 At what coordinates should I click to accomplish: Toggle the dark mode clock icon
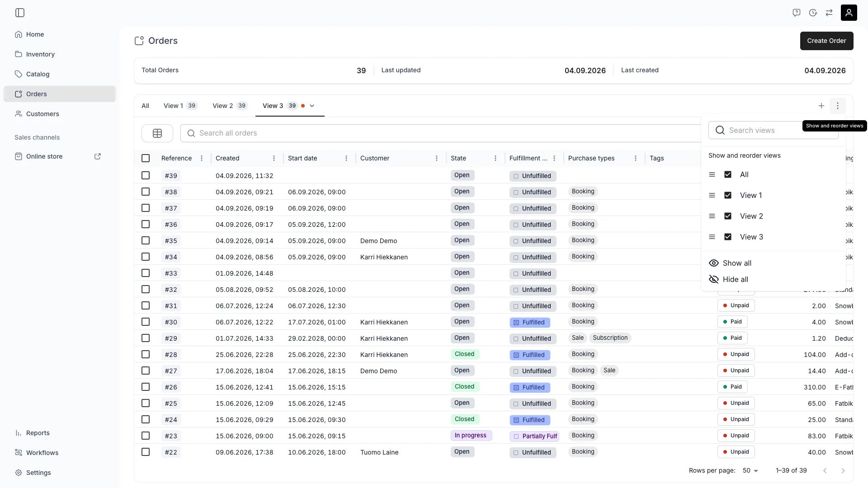[x=813, y=13]
